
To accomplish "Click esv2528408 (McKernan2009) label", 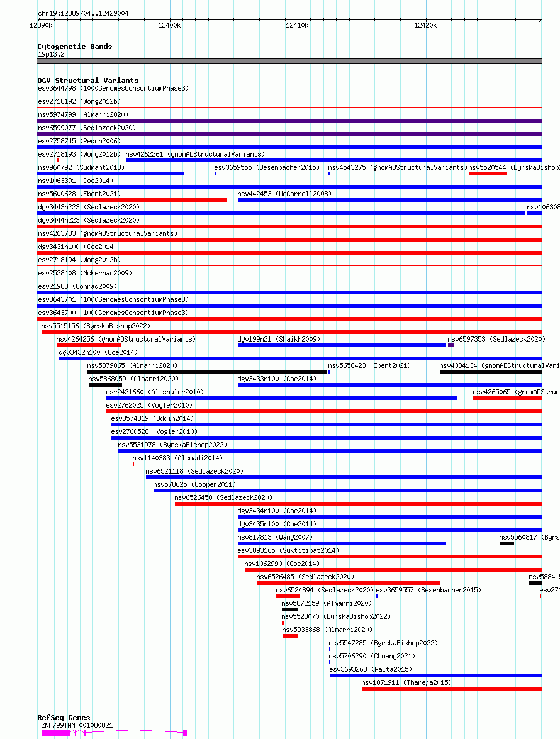I will 85,273.
